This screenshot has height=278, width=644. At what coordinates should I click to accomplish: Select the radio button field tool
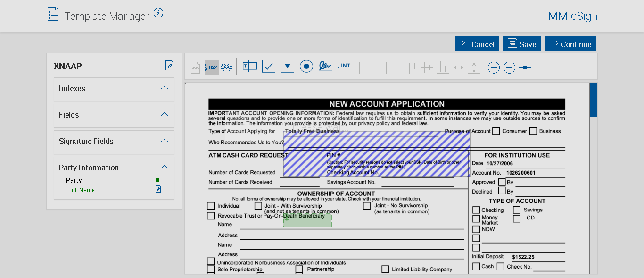tap(306, 67)
